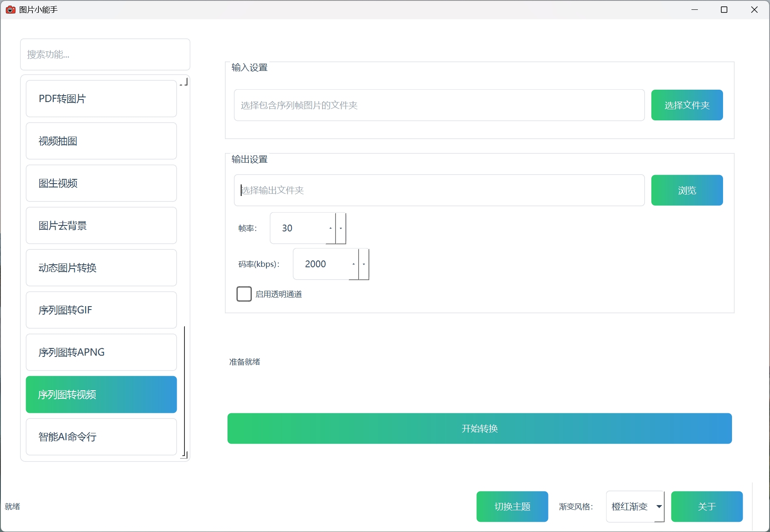Click the sequence frames folder input field
This screenshot has height=532, width=770.
coord(439,105)
